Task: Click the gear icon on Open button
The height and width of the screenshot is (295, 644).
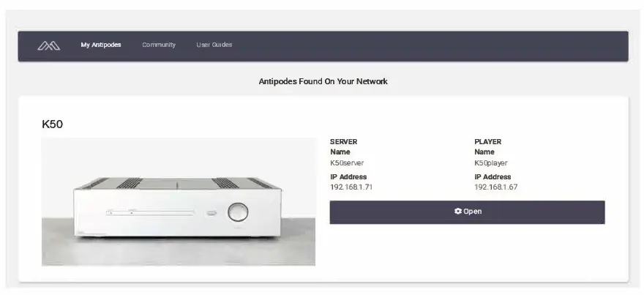Action: coord(458,211)
